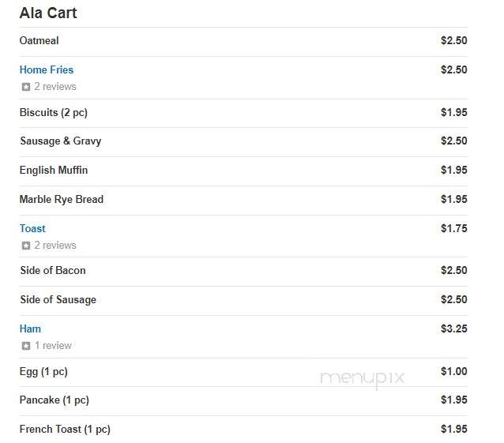The image size is (504, 443).
Task: Select the Side of Sausage item
Action: click(243, 301)
